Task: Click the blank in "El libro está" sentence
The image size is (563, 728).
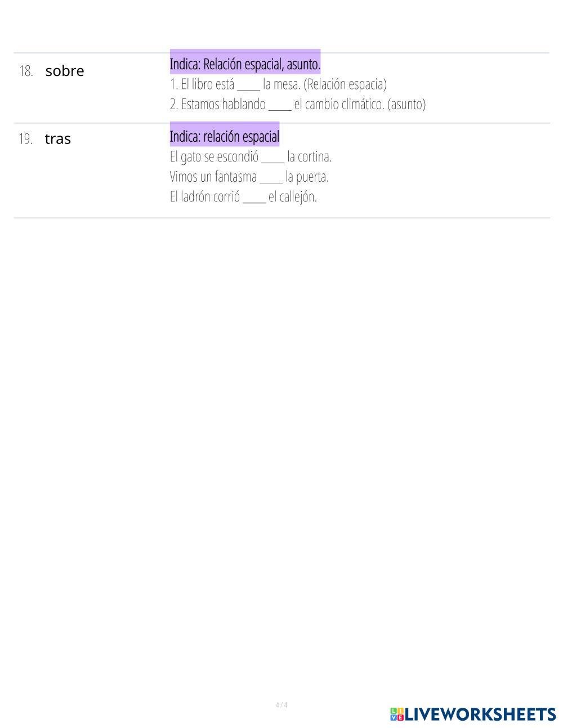Action: tap(248, 85)
